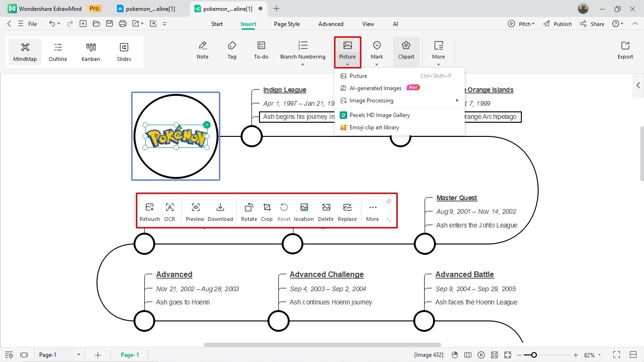Viewport: 644px width, 362px height.
Task: Delete the selected image
Action: pyautogui.click(x=326, y=212)
